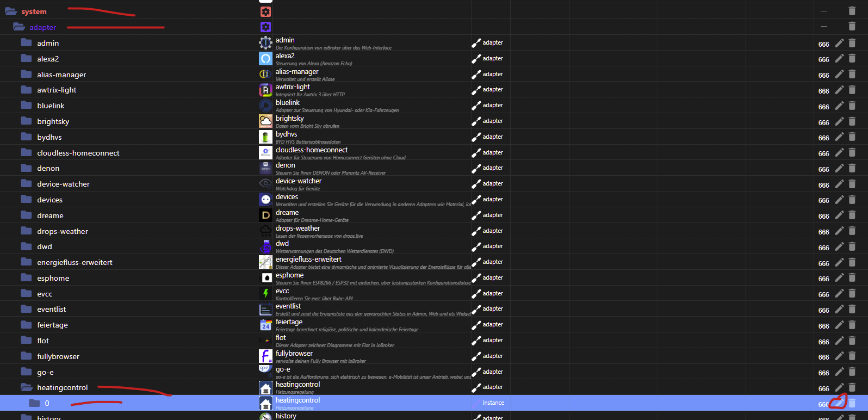This screenshot has width=868, height=420.
Task: Click 'Steuerung von Alexa (Amazon Echo)' description
Action: coord(314,64)
